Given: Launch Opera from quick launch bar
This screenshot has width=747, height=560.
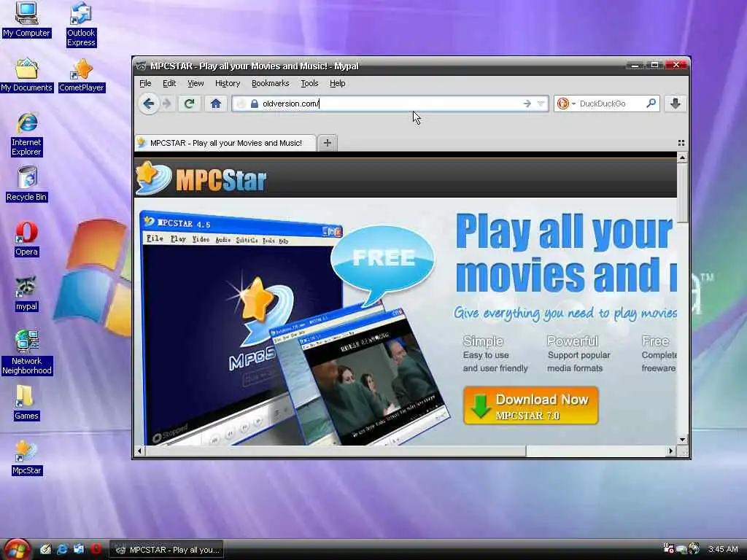Looking at the screenshot, I should click(96, 549).
